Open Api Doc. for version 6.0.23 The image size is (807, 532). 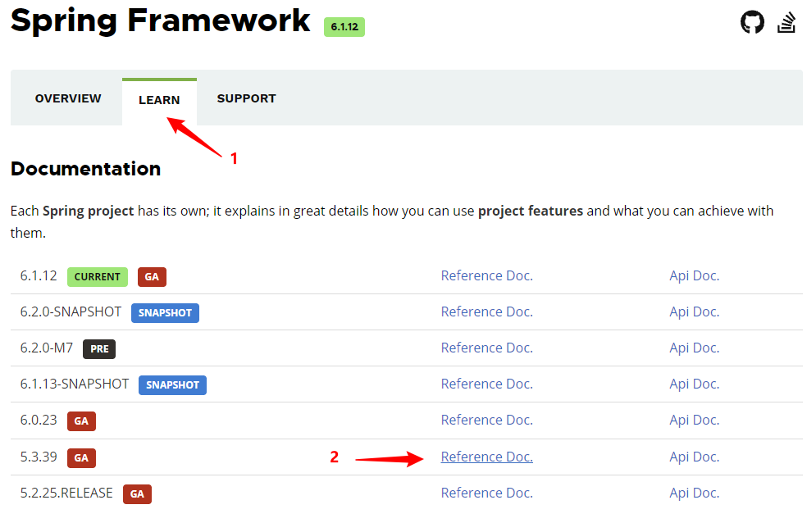coord(695,420)
